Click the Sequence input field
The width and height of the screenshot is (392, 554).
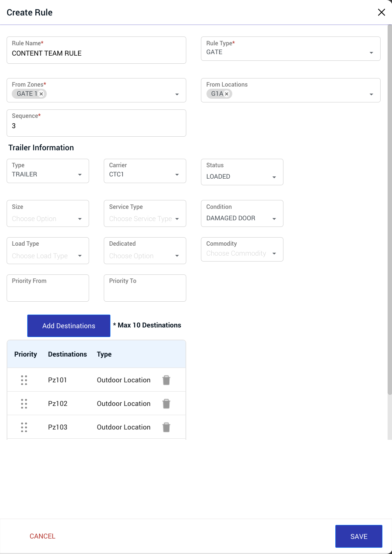point(96,123)
